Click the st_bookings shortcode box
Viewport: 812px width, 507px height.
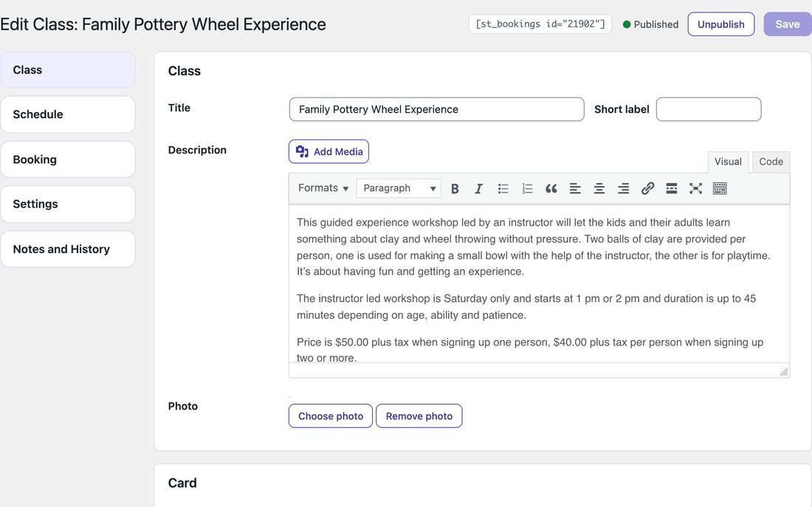tap(540, 24)
